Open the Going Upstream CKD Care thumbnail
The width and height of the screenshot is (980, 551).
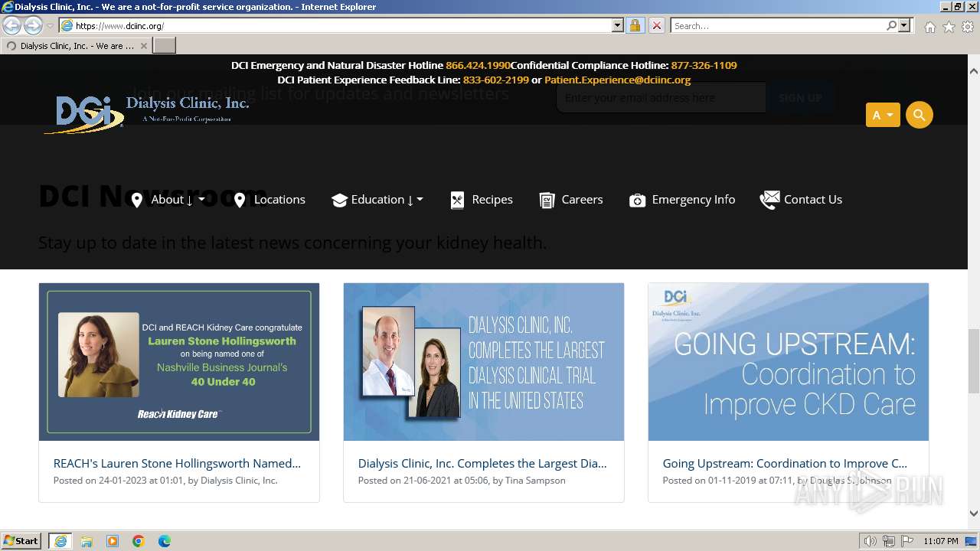(789, 362)
